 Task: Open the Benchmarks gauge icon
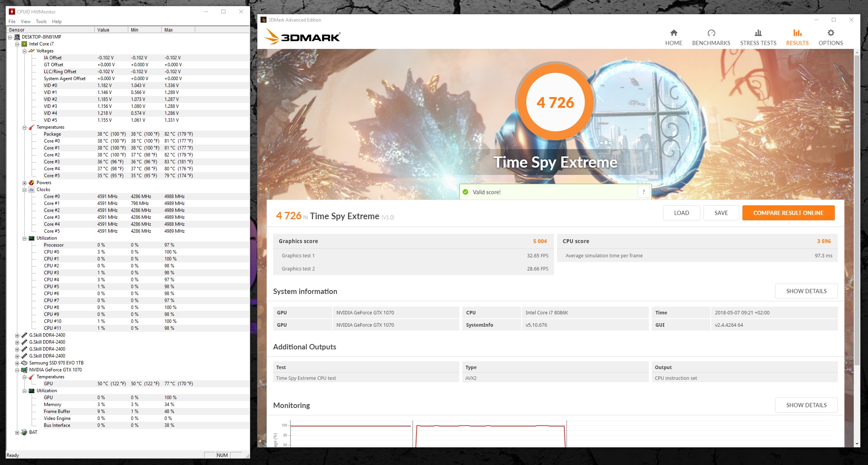[711, 33]
